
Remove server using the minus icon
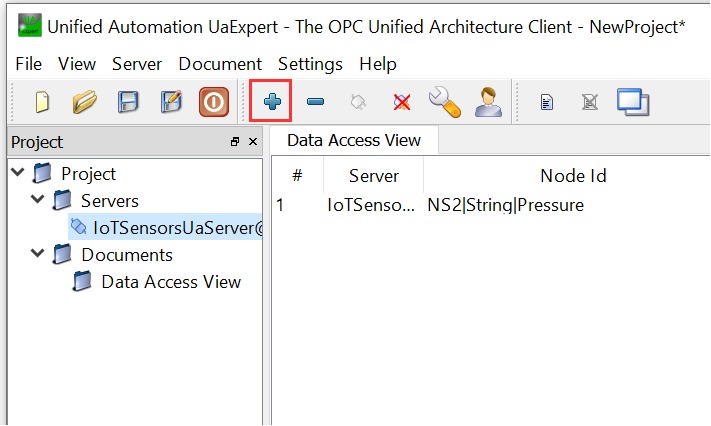click(x=315, y=101)
